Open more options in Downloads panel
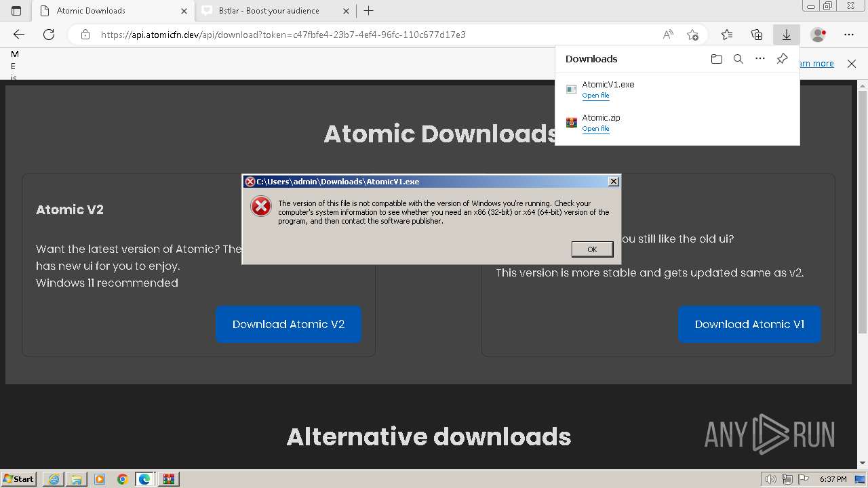The image size is (868, 488). pos(760,59)
